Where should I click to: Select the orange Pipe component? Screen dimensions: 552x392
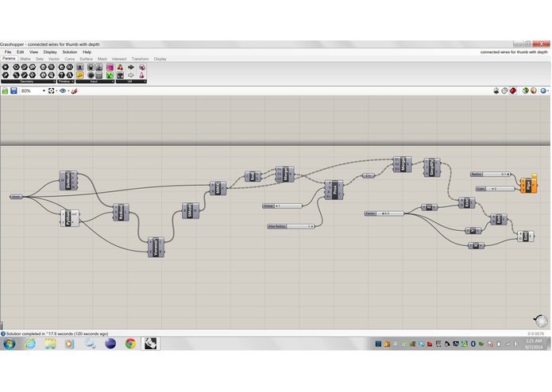coord(529,186)
